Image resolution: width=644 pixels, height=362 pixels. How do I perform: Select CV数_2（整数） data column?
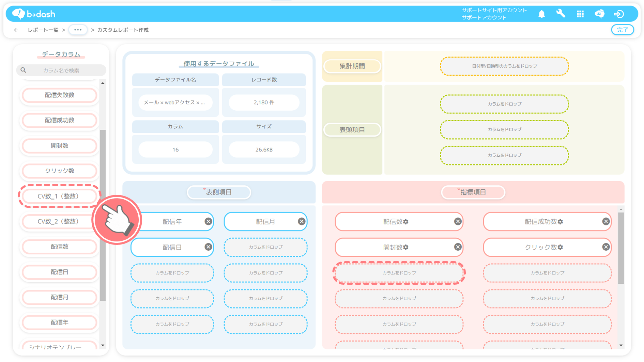coord(59,221)
